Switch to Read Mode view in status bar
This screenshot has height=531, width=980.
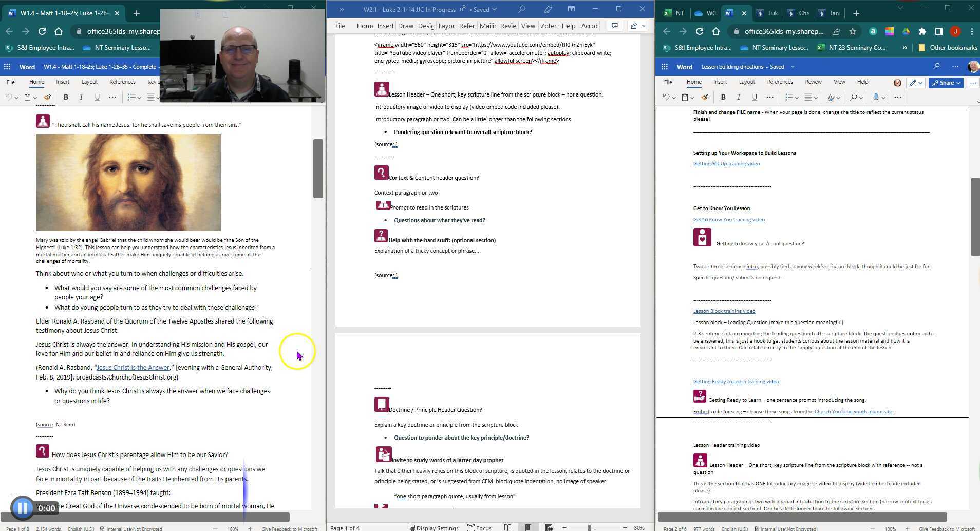(x=507, y=527)
